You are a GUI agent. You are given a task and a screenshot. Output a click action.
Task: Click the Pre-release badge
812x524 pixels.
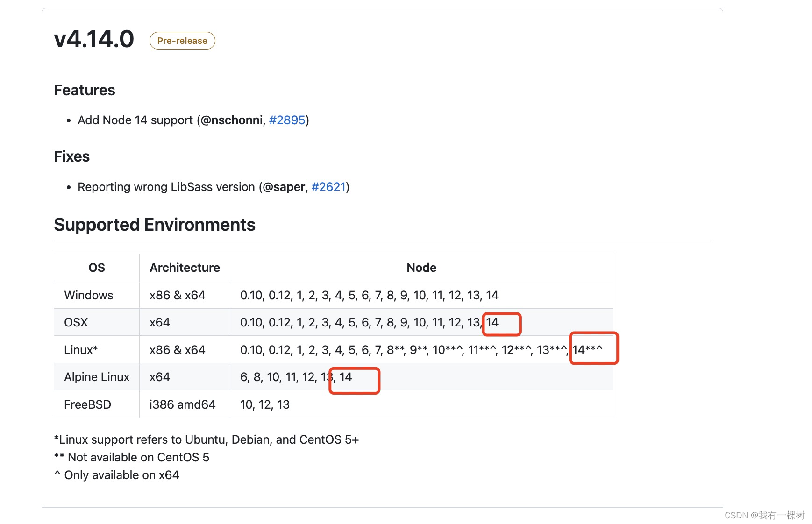tap(182, 41)
